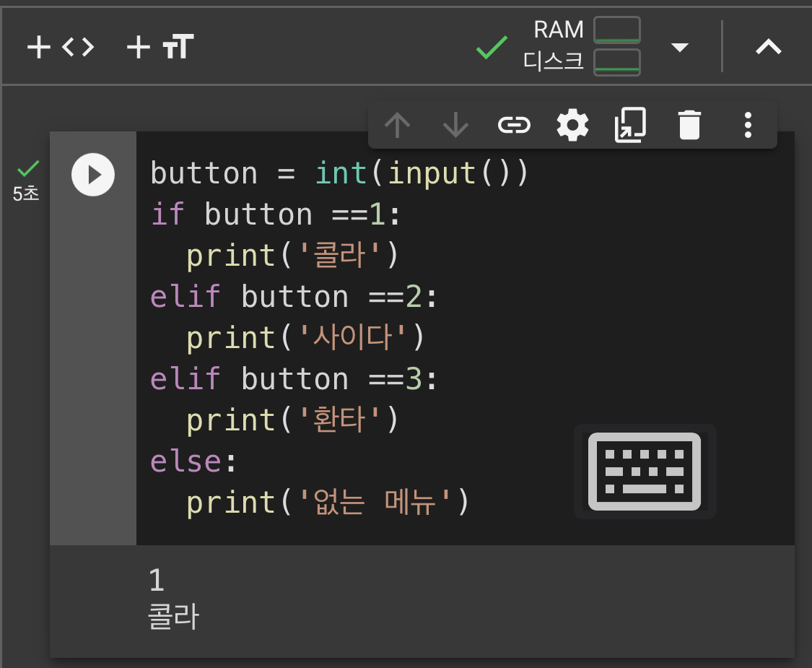Click the line 'elif button ==3:'
The image size is (812, 668).
[294, 379]
